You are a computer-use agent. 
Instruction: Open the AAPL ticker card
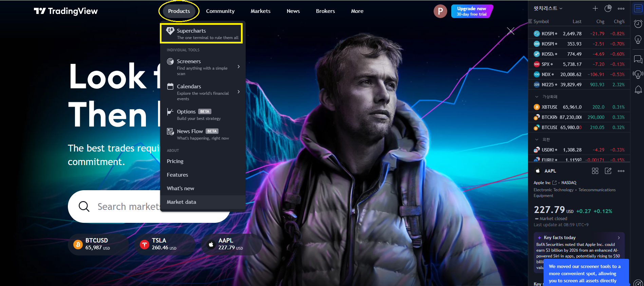coord(231,244)
